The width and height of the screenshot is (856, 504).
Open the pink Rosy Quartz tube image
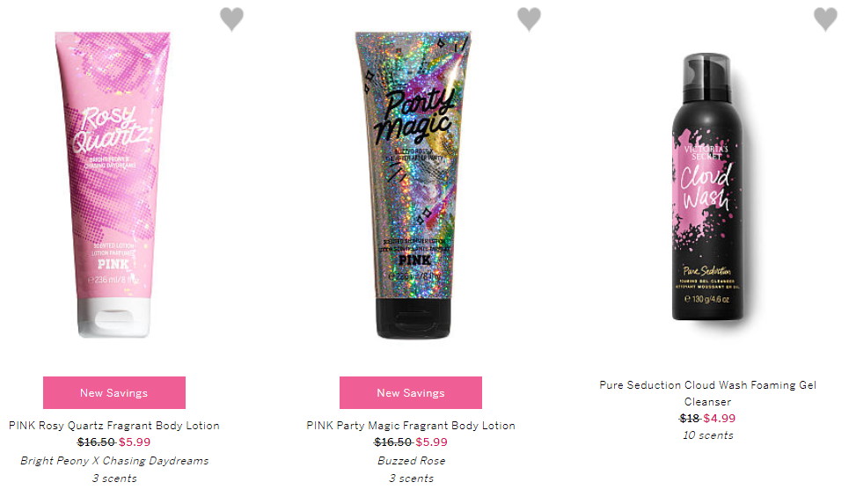113,185
